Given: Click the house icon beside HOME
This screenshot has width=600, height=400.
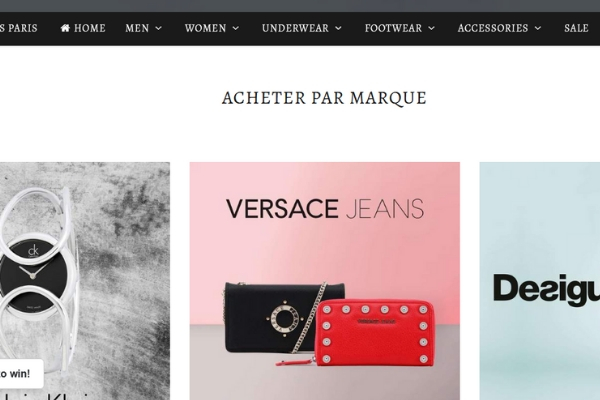Looking at the screenshot, I should point(65,28).
